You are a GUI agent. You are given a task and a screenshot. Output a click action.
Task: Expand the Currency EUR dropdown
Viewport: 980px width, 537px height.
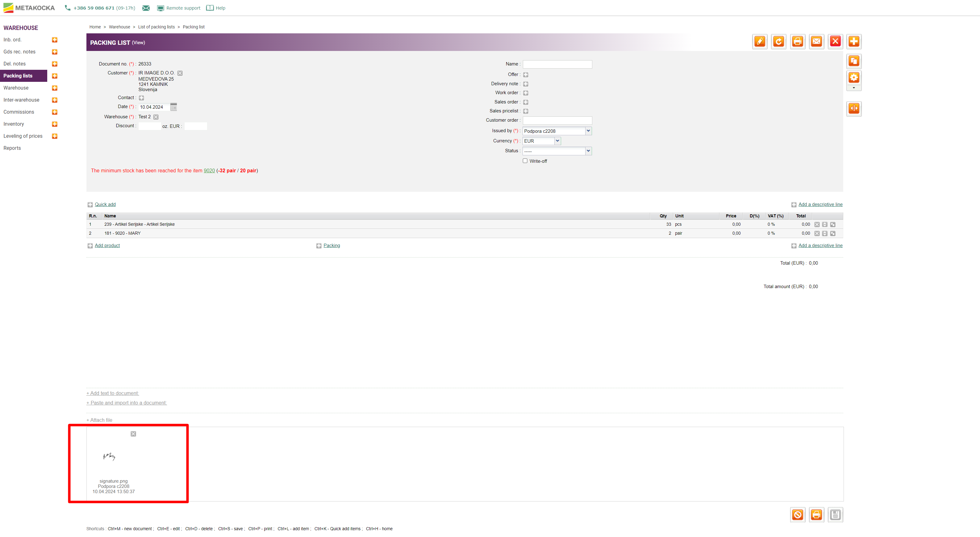[557, 141]
